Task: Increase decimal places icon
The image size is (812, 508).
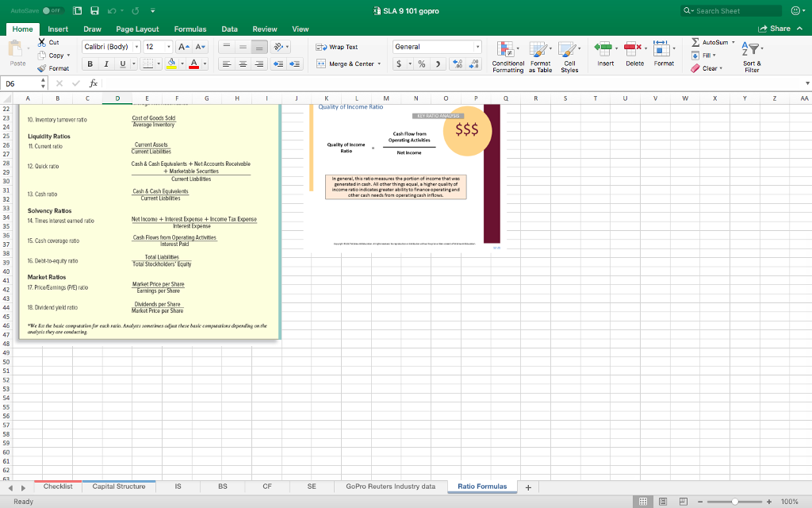Action: coord(458,63)
